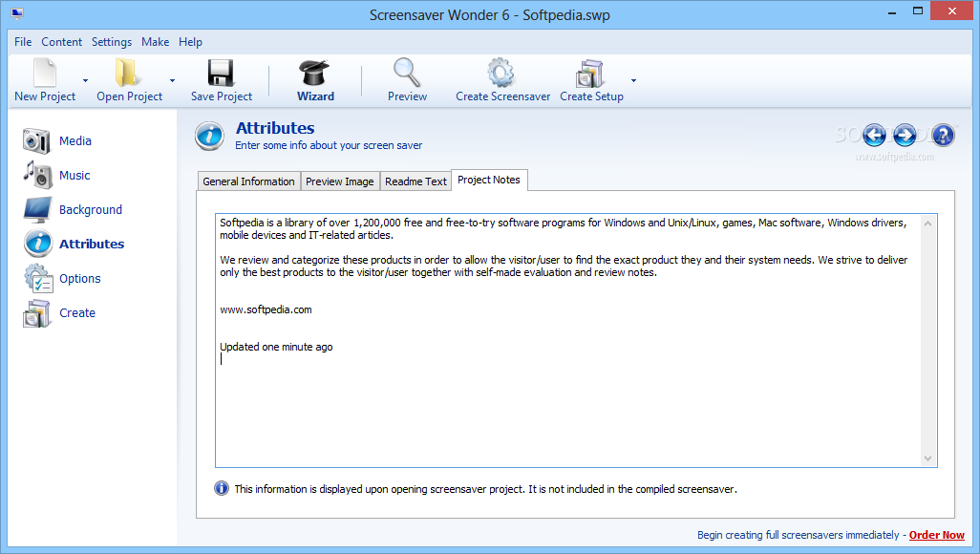Select the Project Notes tab

(x=489, y=181)
